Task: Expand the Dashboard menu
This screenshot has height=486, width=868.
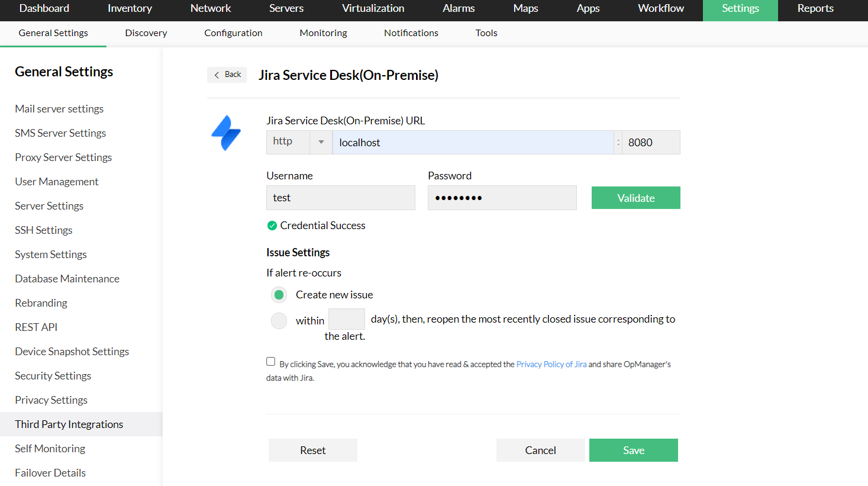Action: point(44,8)
